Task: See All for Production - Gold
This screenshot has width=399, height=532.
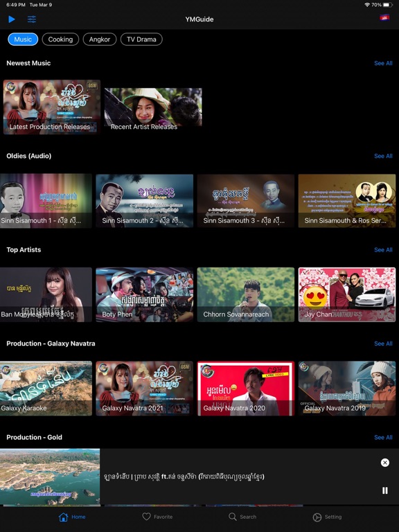Action: pos(383,437)
